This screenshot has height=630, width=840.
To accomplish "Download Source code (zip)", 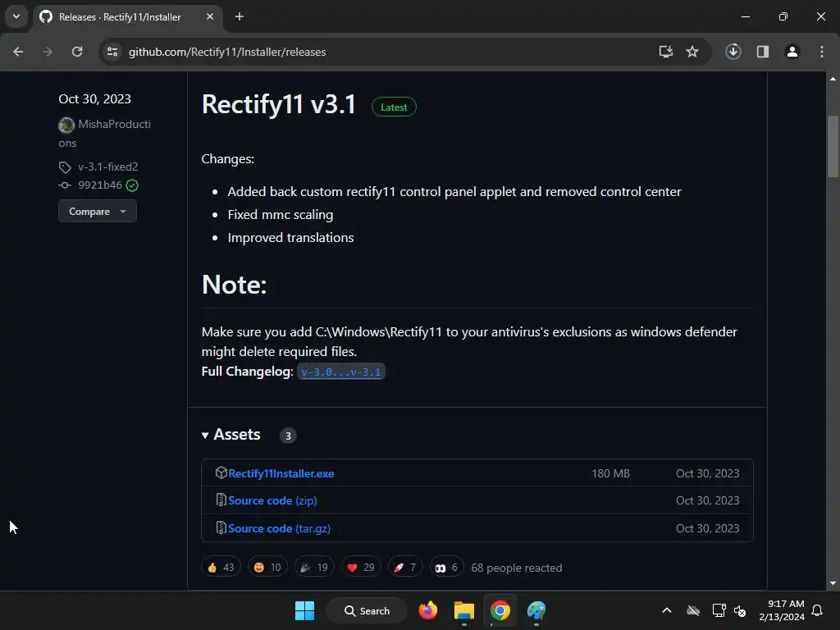I will (x=272, y=500).
